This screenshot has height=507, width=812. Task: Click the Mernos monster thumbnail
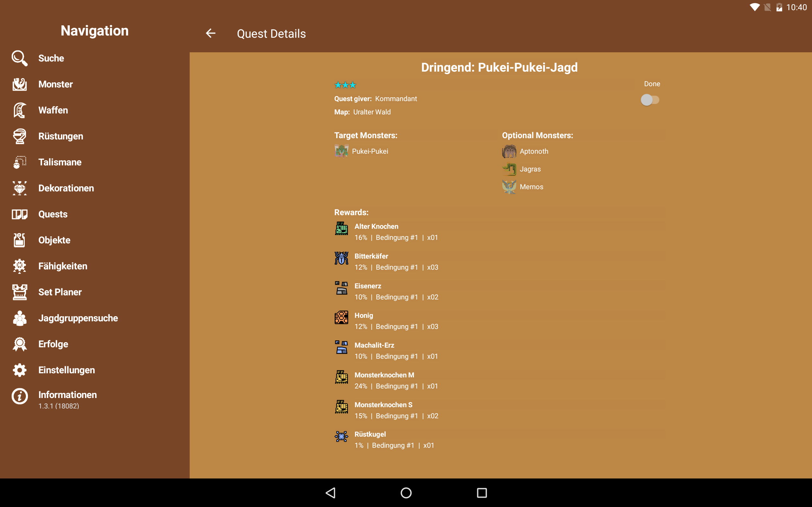point(509,187)
